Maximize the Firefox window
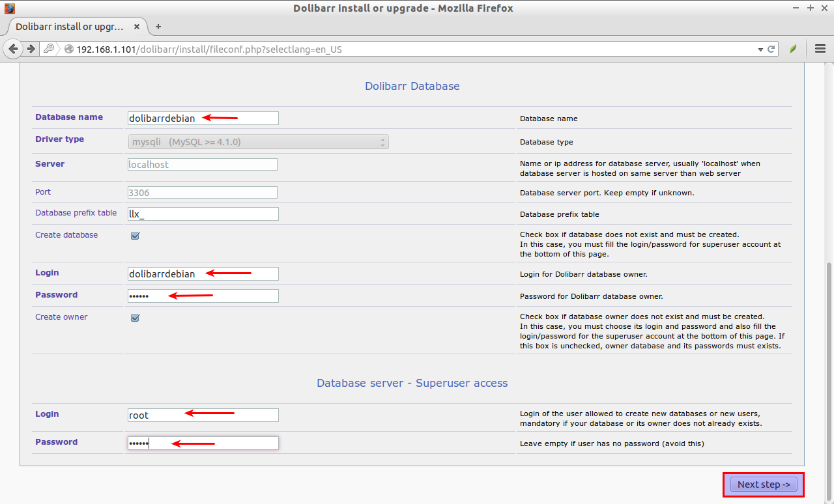 [811, 8]
